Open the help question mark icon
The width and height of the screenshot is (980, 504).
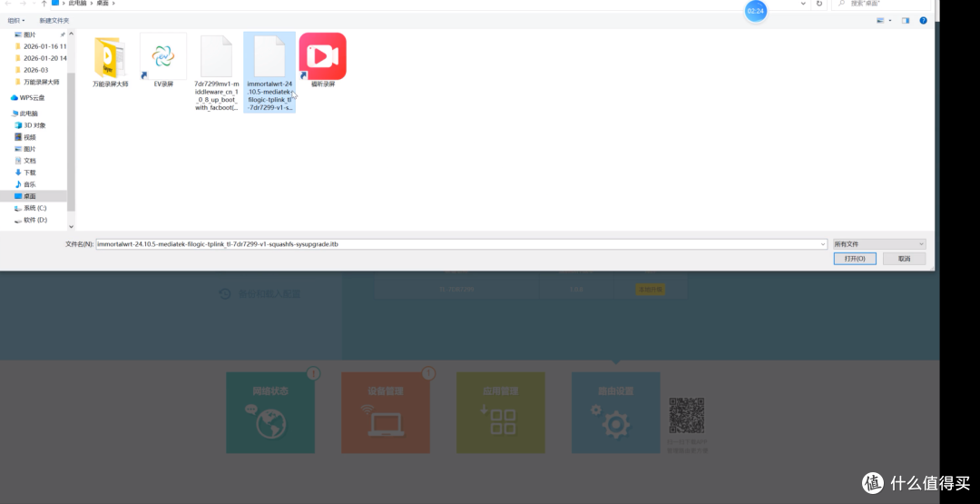tap(923, 21)
